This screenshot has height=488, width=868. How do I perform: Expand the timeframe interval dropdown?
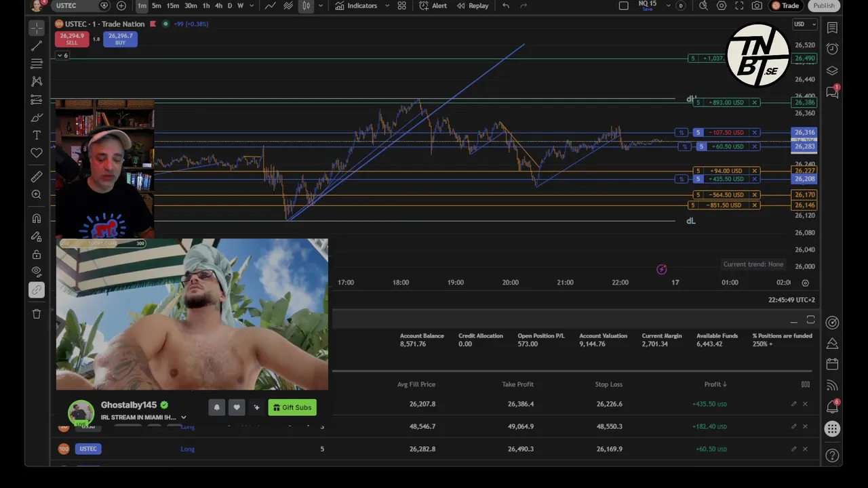pyautogui.click(x=252, y=5)
